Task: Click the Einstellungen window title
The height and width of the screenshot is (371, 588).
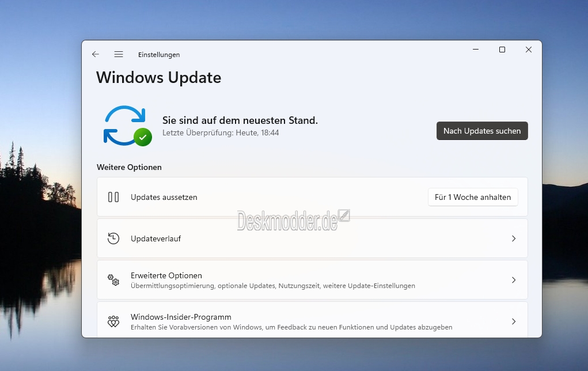Action: tap(159, 55)
